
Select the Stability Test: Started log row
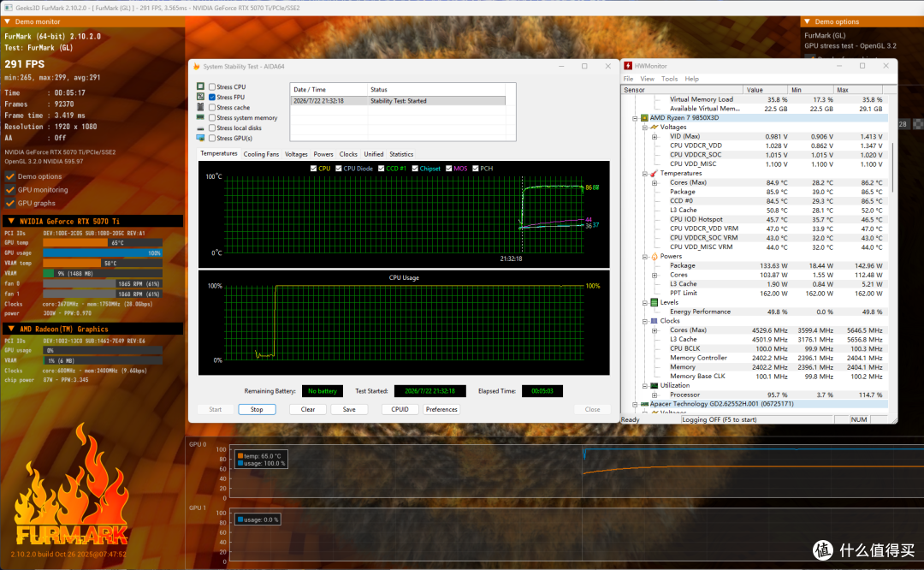[398, 101]
